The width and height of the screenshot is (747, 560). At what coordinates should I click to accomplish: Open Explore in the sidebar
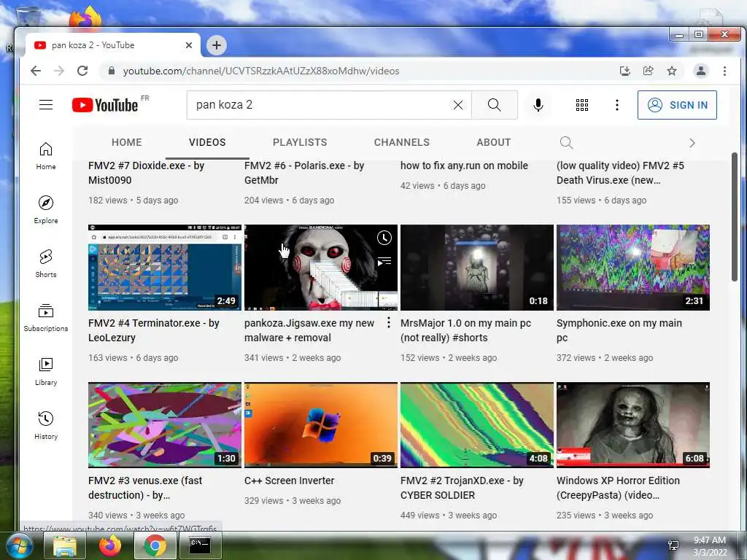coord(46,210)
